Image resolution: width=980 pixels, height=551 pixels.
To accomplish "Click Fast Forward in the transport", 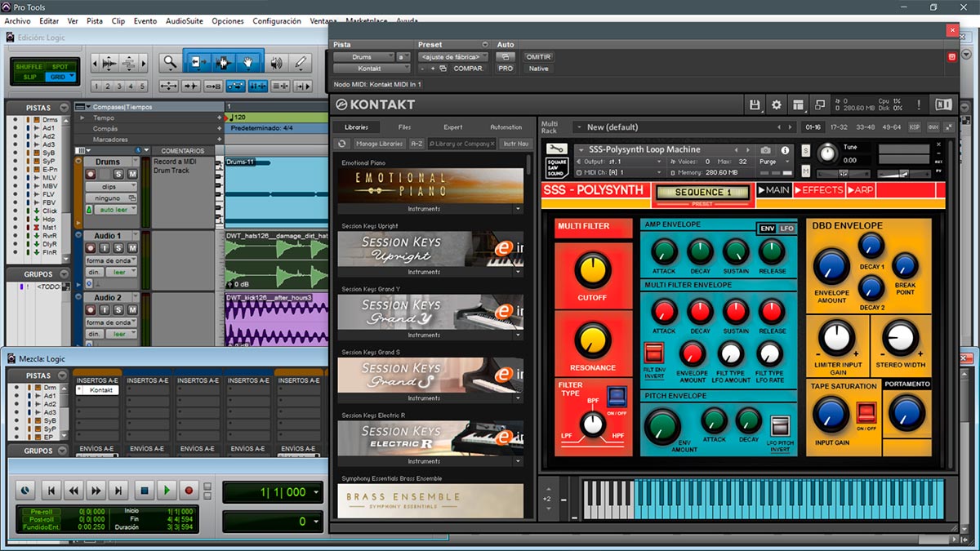I will point(97,491).
